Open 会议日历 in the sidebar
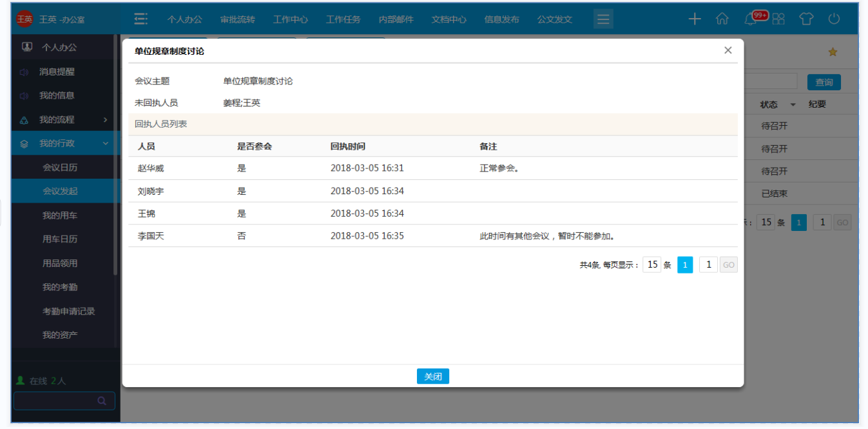The width and height of the screenshot is (868, 429). 60,168
